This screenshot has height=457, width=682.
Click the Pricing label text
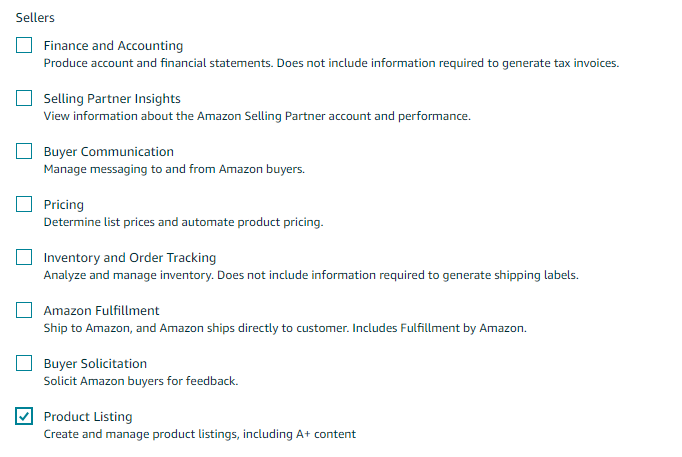click(x=64, y=205)
